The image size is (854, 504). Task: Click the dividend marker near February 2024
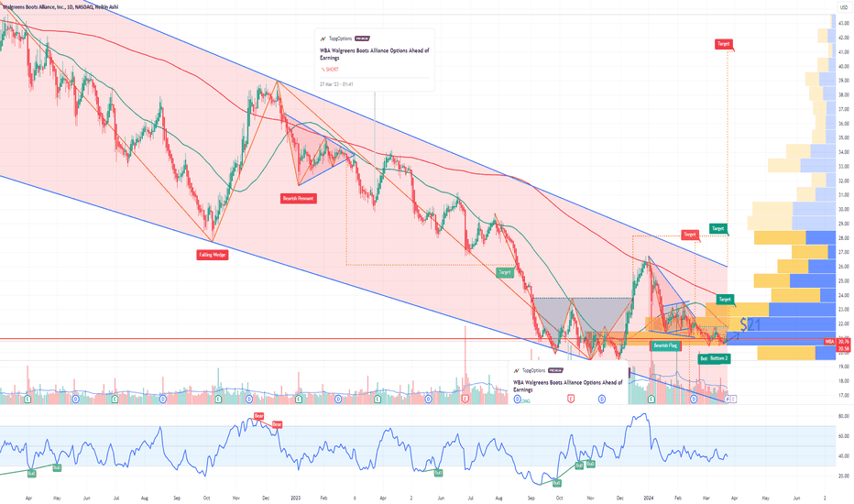[x=694, y=400]
